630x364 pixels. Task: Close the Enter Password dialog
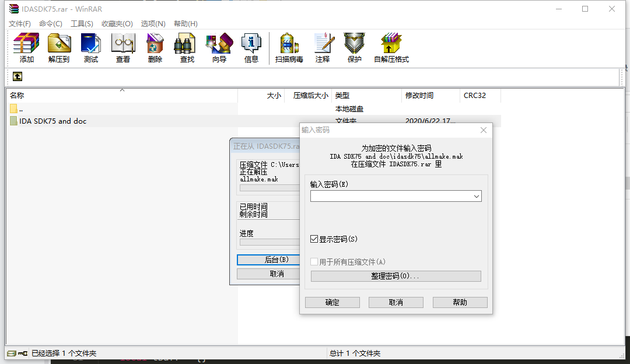click(484, 129)
